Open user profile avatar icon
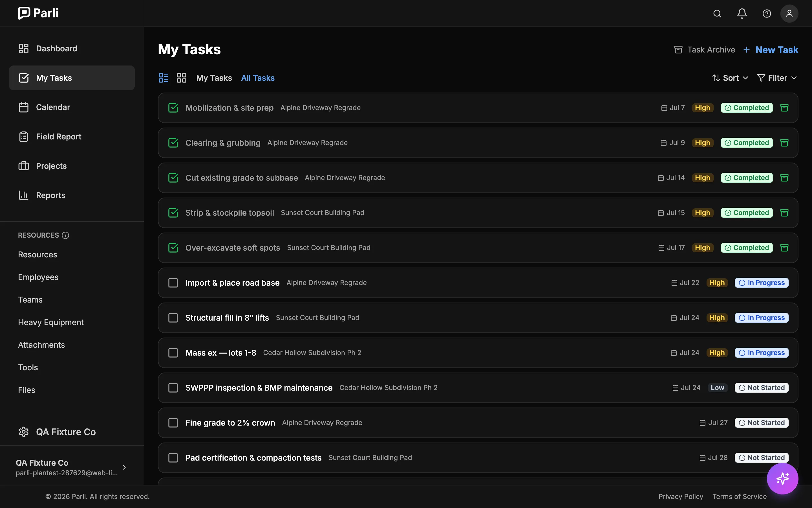The height and width of the screenshot is (508, 812). (789, 14)
